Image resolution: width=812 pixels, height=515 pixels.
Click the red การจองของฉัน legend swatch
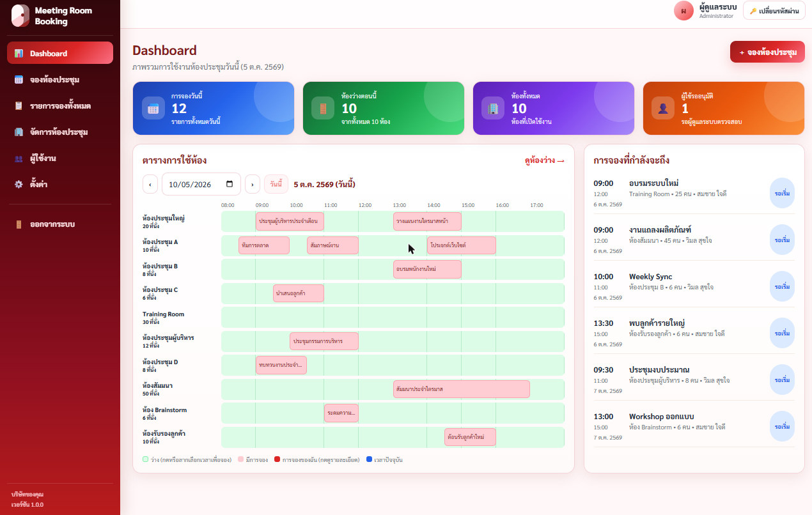pyautogui.click(x=277, y=459)
